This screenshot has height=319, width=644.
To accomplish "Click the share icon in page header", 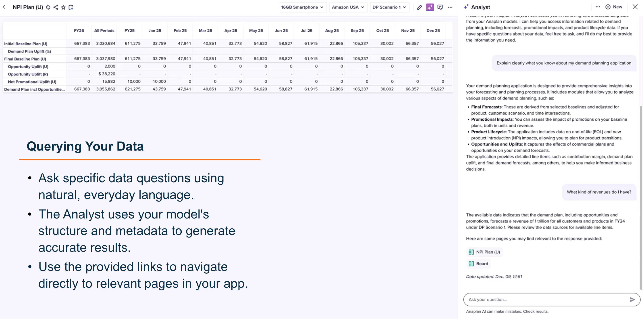I will (56, 7).
